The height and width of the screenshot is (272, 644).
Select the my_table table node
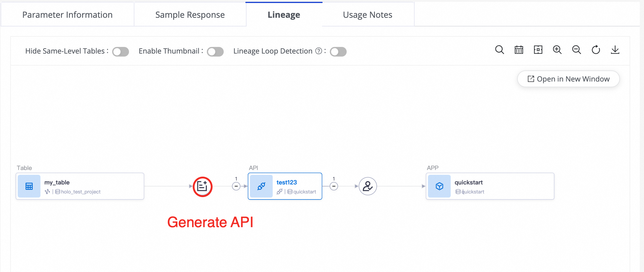pyautogui.click(x=80, y=186)
